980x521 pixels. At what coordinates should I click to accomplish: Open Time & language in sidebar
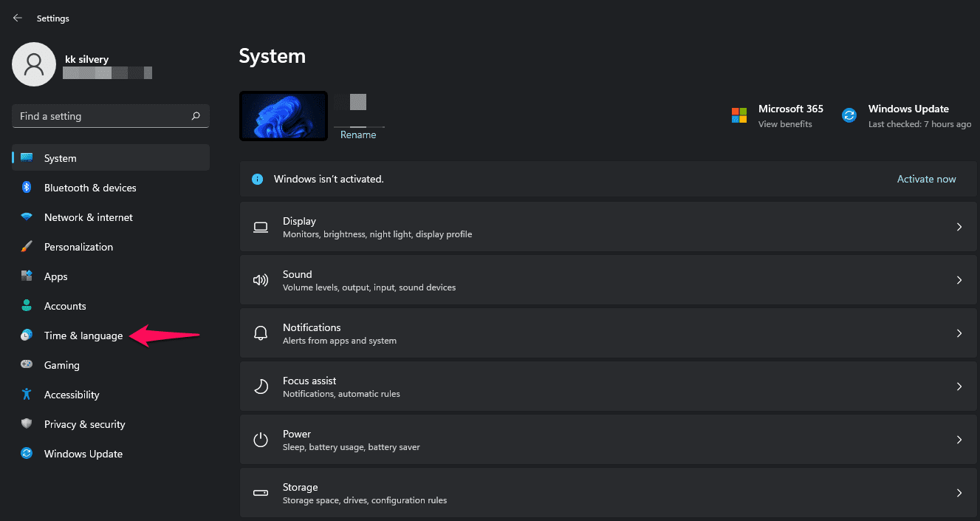(x=83, y=336)
